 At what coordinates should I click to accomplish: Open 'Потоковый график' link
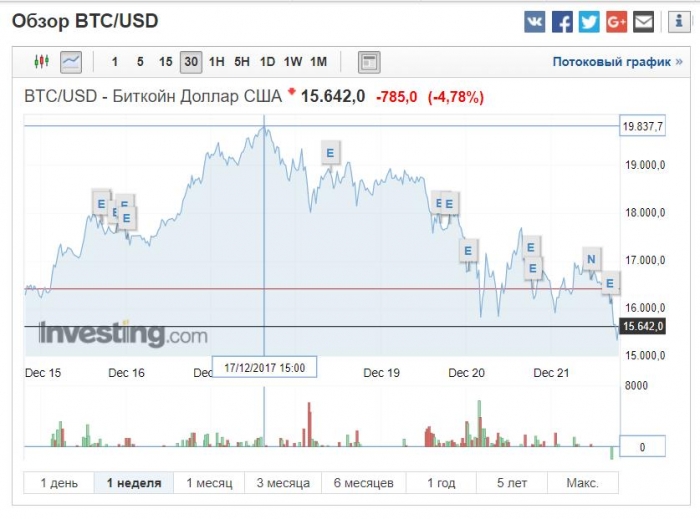(617, 62)
